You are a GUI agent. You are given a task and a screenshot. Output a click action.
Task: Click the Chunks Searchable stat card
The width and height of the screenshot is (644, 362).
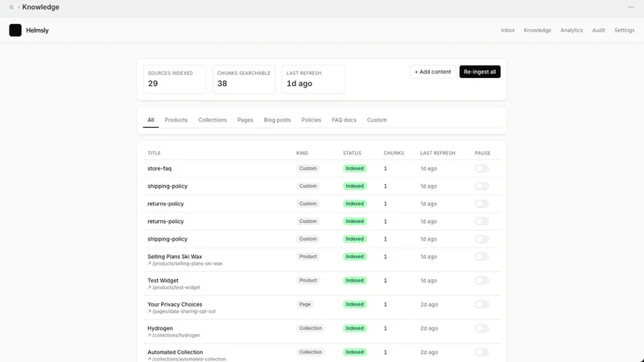pyautogui.click(x=244, y=79)
